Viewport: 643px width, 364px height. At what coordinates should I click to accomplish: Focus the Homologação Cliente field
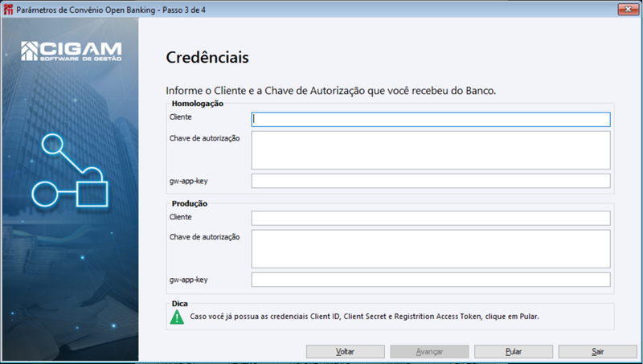pos(431,119)
